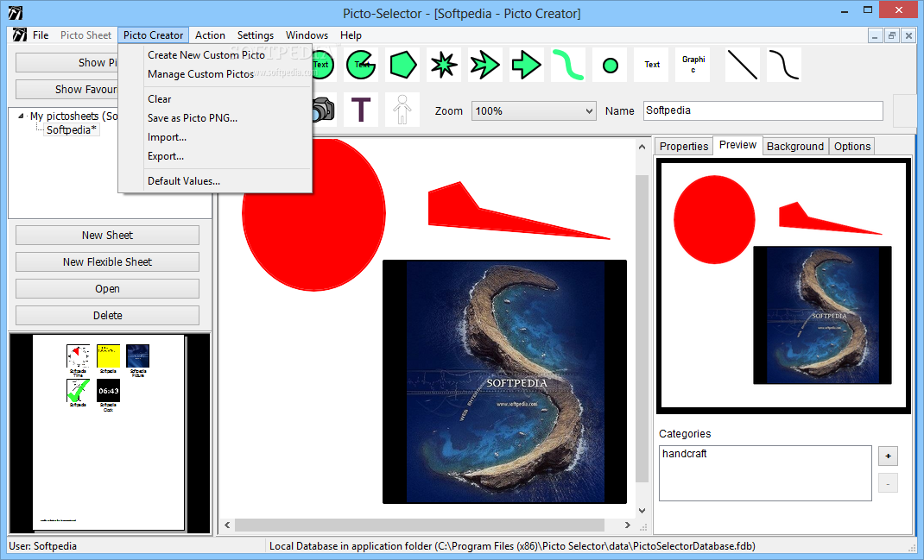This screenshot has height=560, width=924.
Task: Select the thin black S-curve line tool
Action: coord(784,65)
